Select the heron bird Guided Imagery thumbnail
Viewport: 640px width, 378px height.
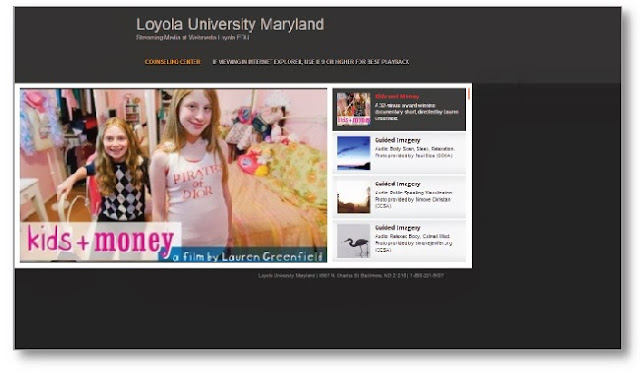tap(353, 241)
